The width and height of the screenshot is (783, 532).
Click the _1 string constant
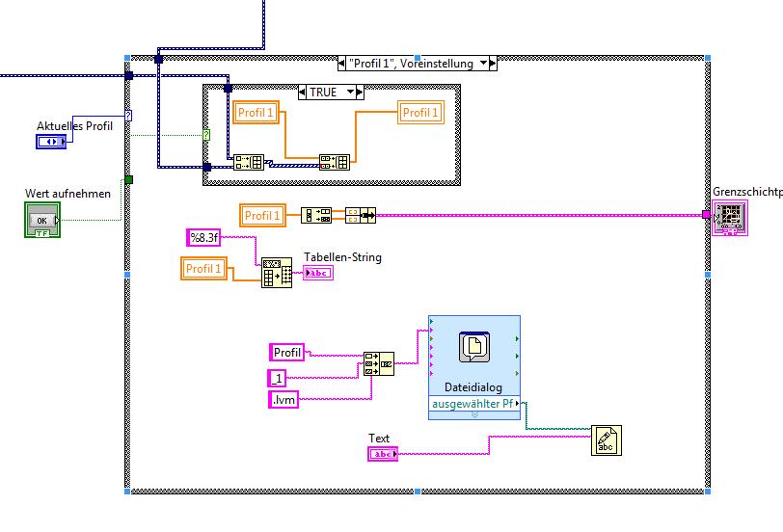[277, 379]
